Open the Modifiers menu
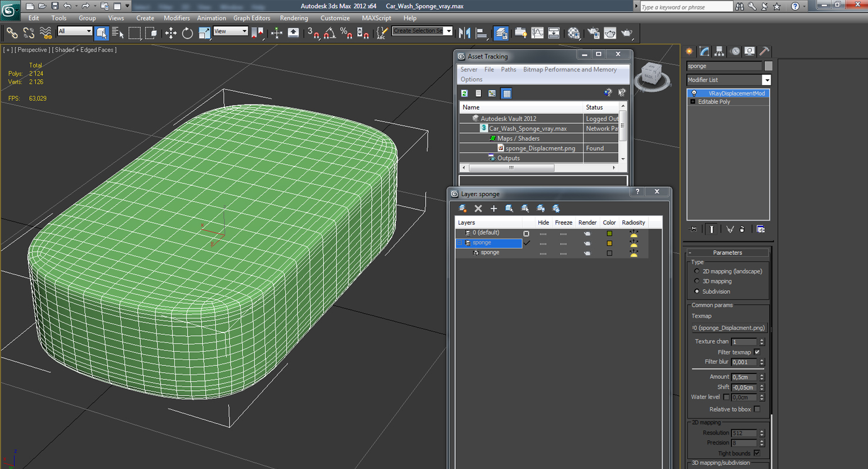The width and height of the screenshot is (868, 469). [x=177, y=18]
